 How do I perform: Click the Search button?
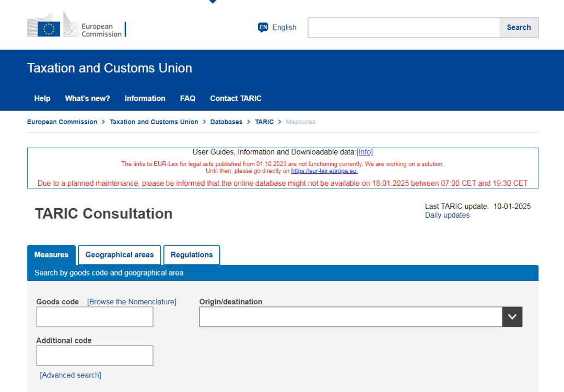[519, 28]
